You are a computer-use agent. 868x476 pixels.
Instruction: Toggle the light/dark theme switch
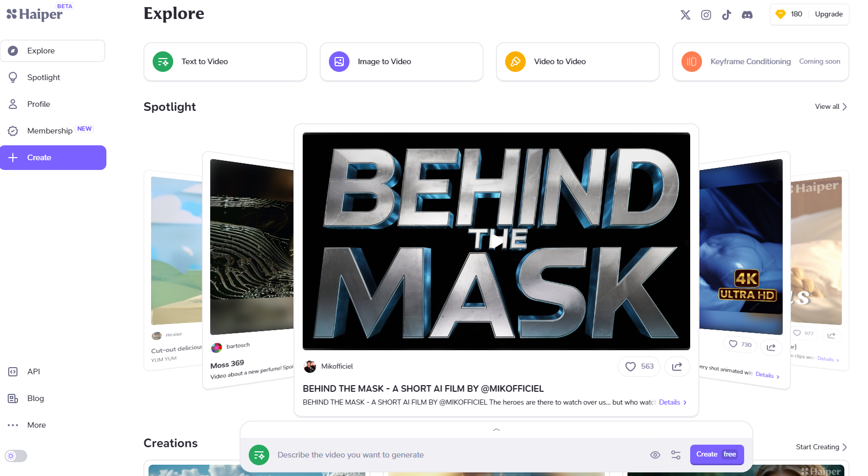(x=16, y=456)
